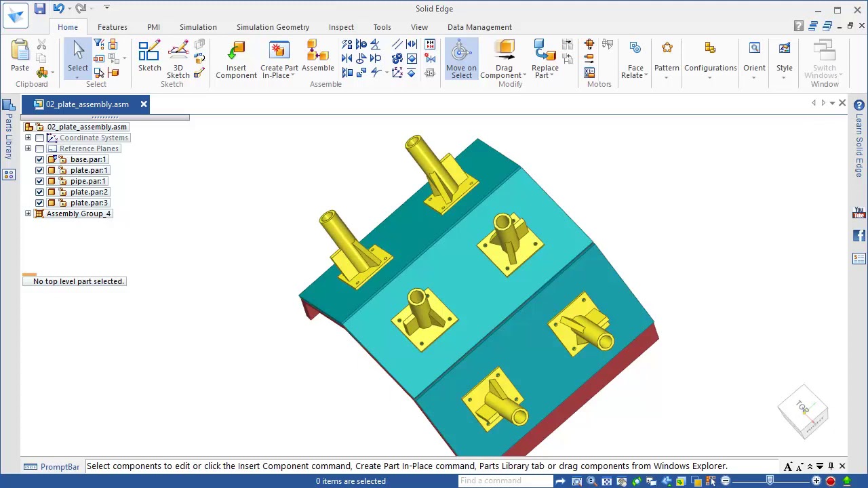Open the Inspect tab
Image resolution: width=868 pixels, height=488 pixels.
tap(341, 27)
